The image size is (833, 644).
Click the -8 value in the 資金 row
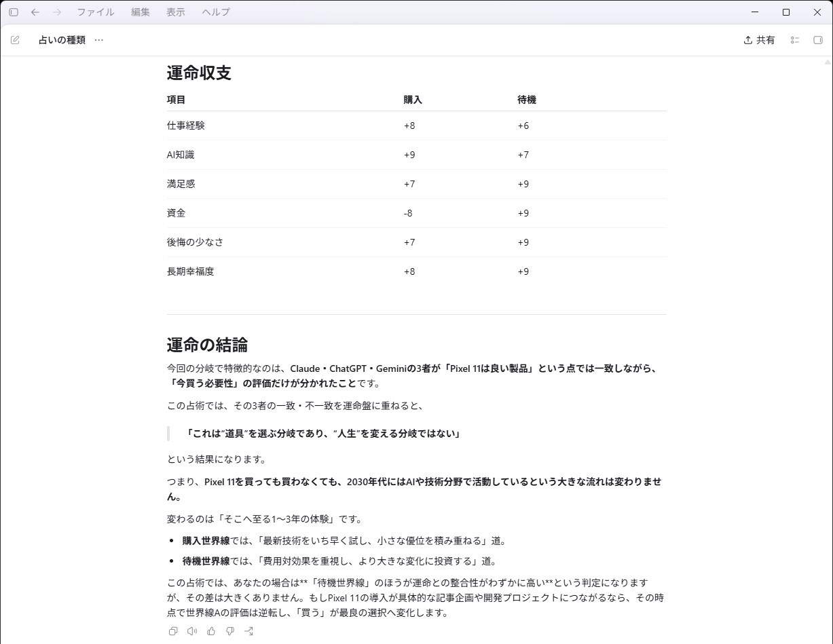pyautogui.click(x=408, y=213)
